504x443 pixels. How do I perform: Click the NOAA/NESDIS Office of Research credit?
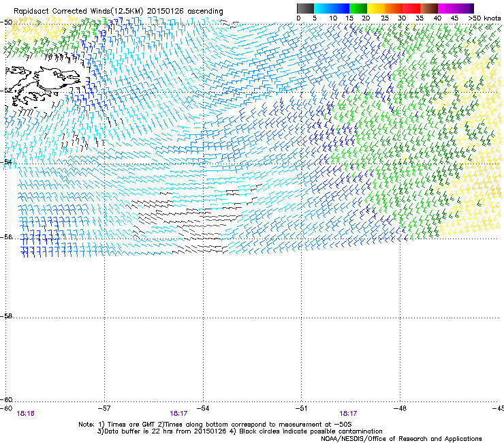pos(401,439)
